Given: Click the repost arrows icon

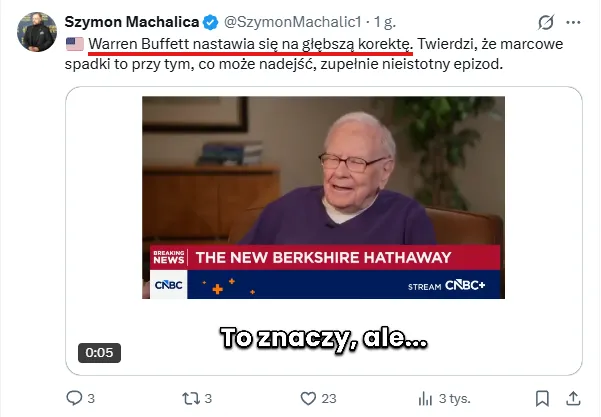Looking at the screenshot, I should coord(190,399).
